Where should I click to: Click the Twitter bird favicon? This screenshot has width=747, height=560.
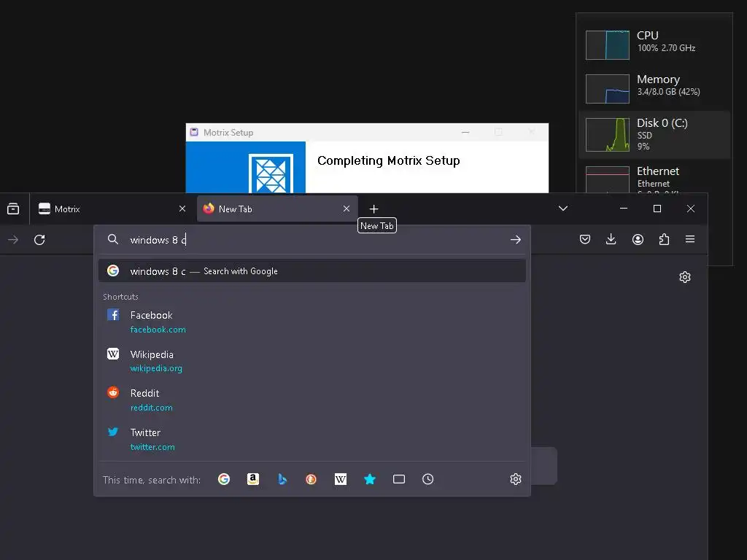[113, 432]
